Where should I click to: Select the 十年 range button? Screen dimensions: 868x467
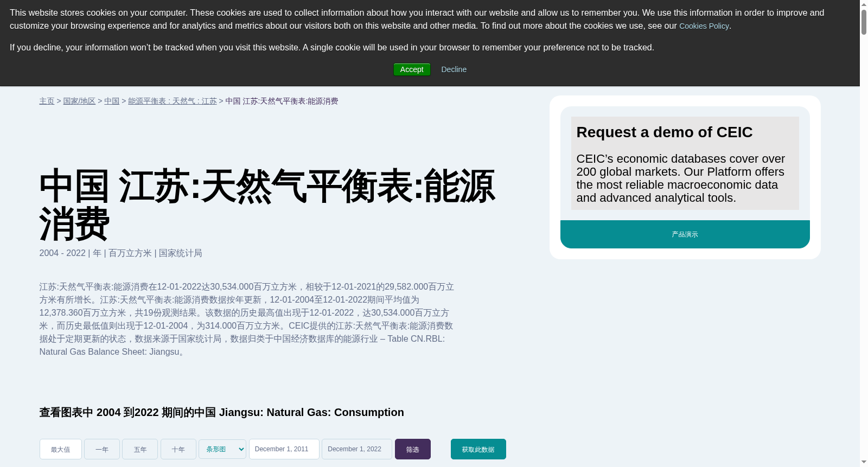pos(178,449)
